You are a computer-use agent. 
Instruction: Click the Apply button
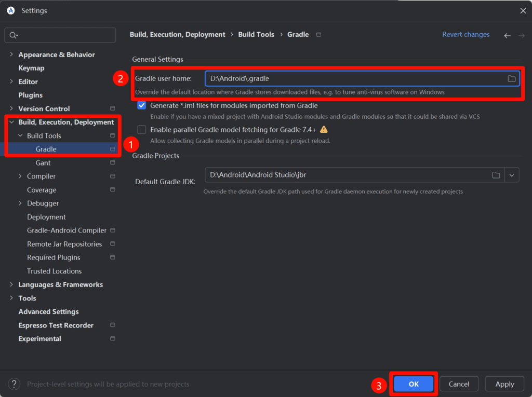tap(504, 384)
